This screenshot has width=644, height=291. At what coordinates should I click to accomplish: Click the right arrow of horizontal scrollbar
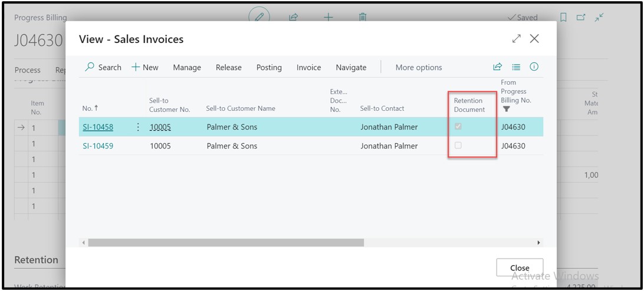pyautogui.click(x=538, y=242)
